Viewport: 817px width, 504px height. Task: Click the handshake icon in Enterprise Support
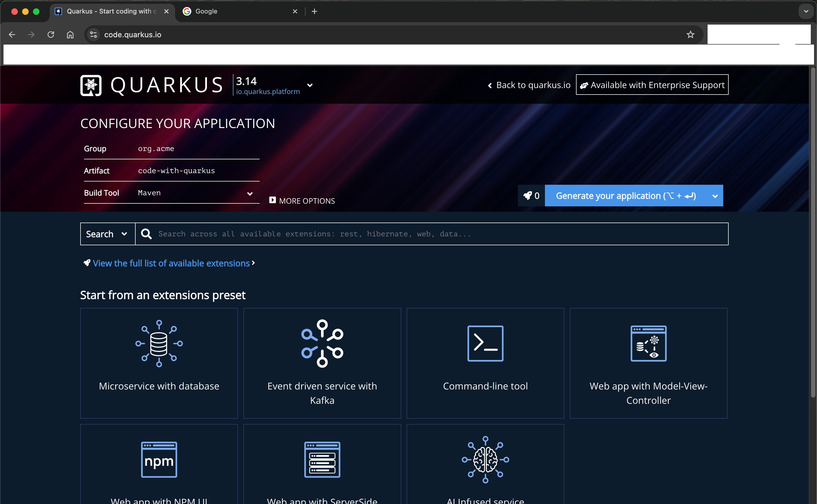(584, 86)
